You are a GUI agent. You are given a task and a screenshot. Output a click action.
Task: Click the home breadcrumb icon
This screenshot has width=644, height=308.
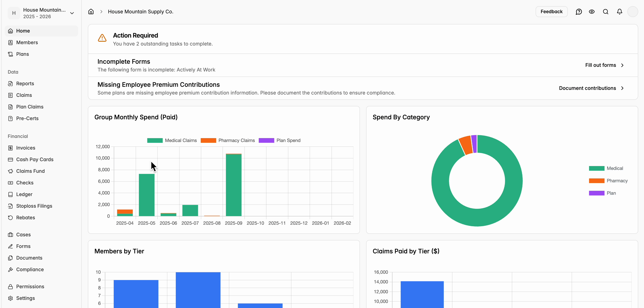[x=91, y=11]
